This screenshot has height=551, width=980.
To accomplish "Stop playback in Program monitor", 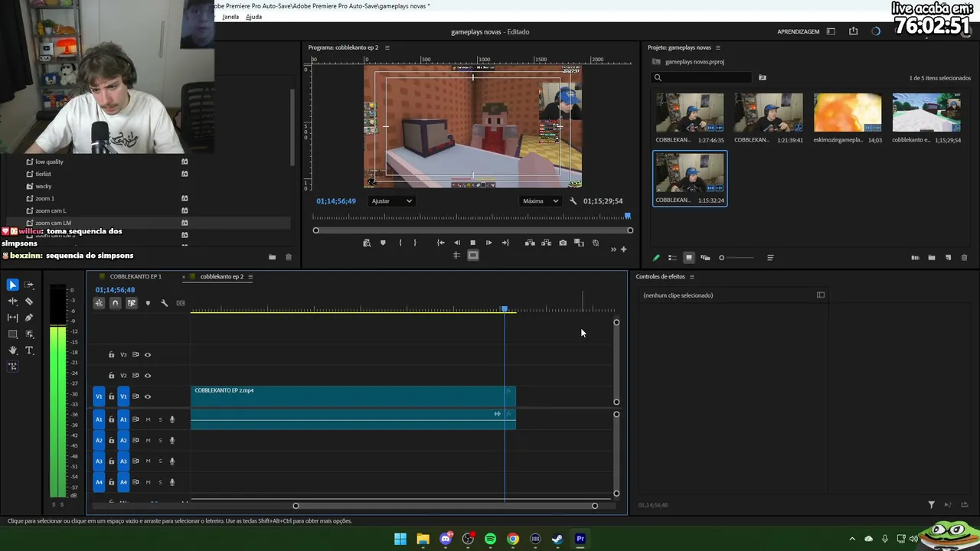I will pyautogui.click(x=472, y=243).
